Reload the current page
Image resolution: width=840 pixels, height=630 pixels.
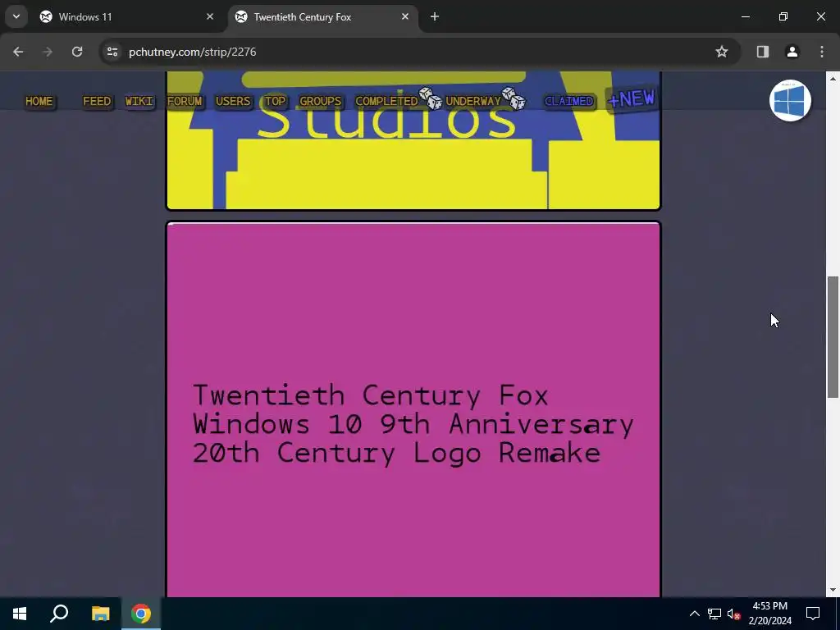click(77, 52)
